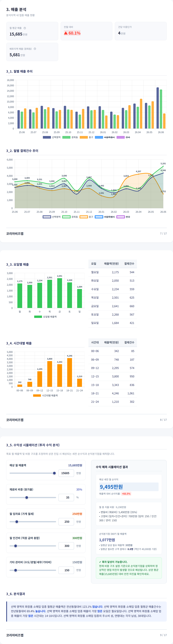Screen dimensions: 173x644
Task: Focus the 35 percent cost-ratio input
Action: click(x=66, y=498)
